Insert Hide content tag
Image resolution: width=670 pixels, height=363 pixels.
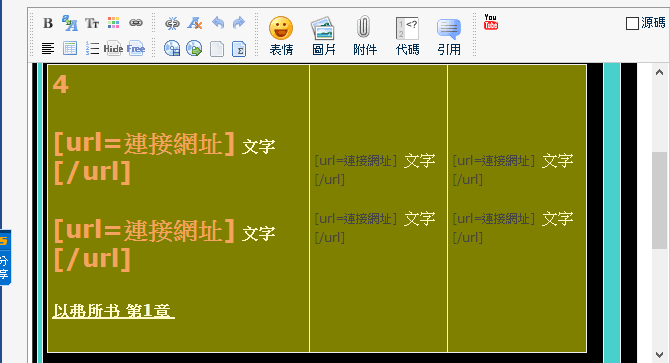113,49
